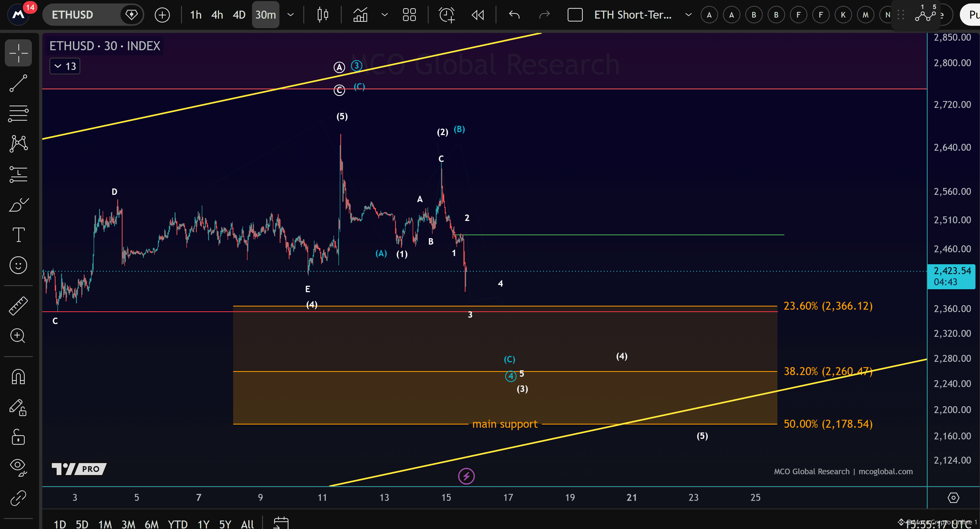Click the purple lightning event marker

466,476
